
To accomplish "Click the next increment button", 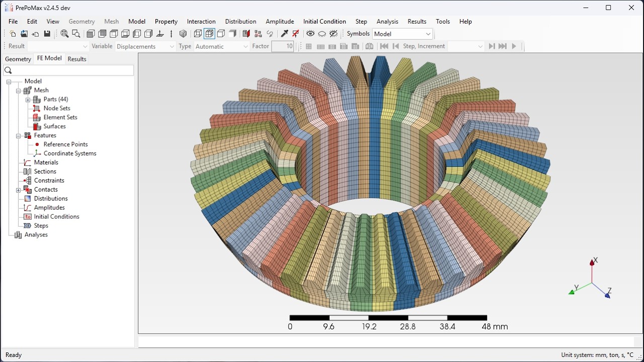I will coord(492,46).
